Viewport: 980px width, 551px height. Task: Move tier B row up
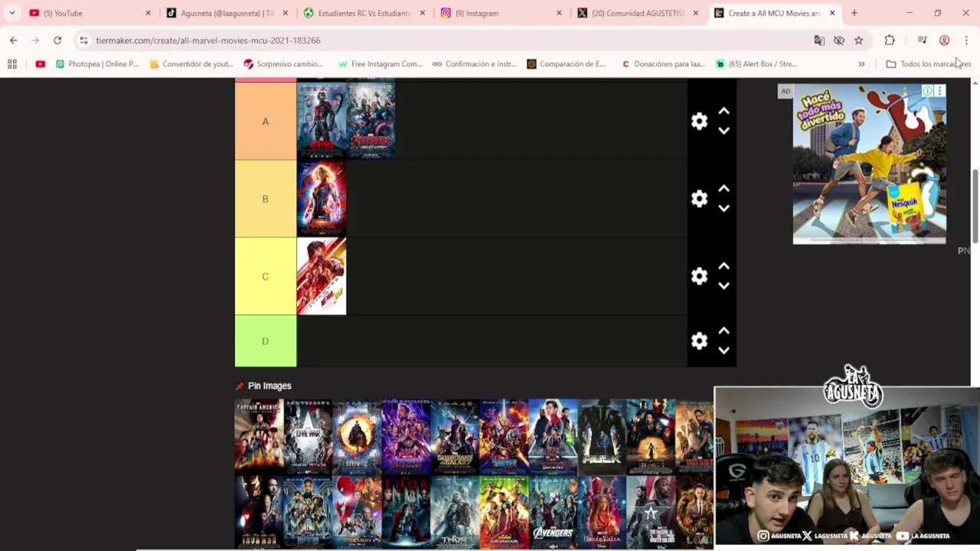tap(724, 188)
